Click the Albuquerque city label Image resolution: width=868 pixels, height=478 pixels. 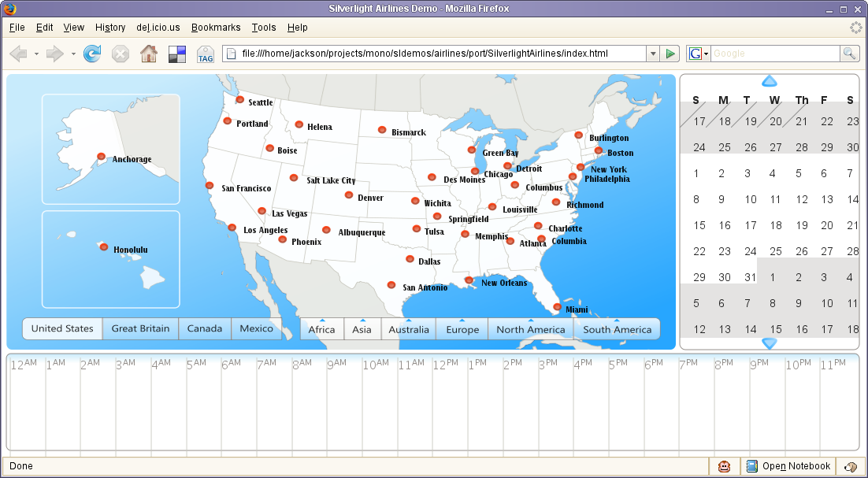(362, 232)
